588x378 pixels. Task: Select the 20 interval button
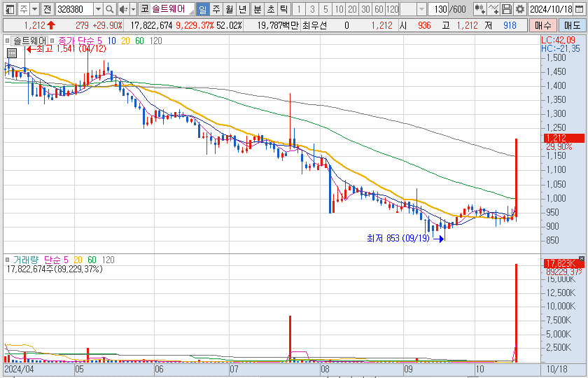(352, 9)
